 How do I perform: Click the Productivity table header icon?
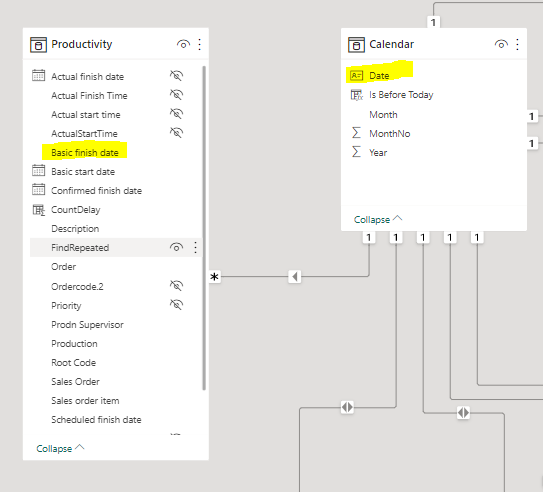(38, 45)
